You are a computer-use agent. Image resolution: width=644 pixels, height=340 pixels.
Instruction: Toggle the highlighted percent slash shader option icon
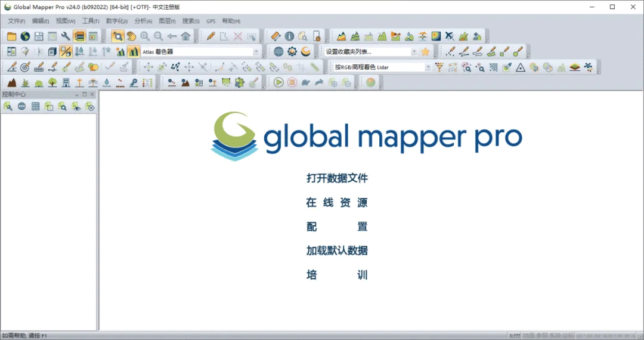click(x=66, y=52)
